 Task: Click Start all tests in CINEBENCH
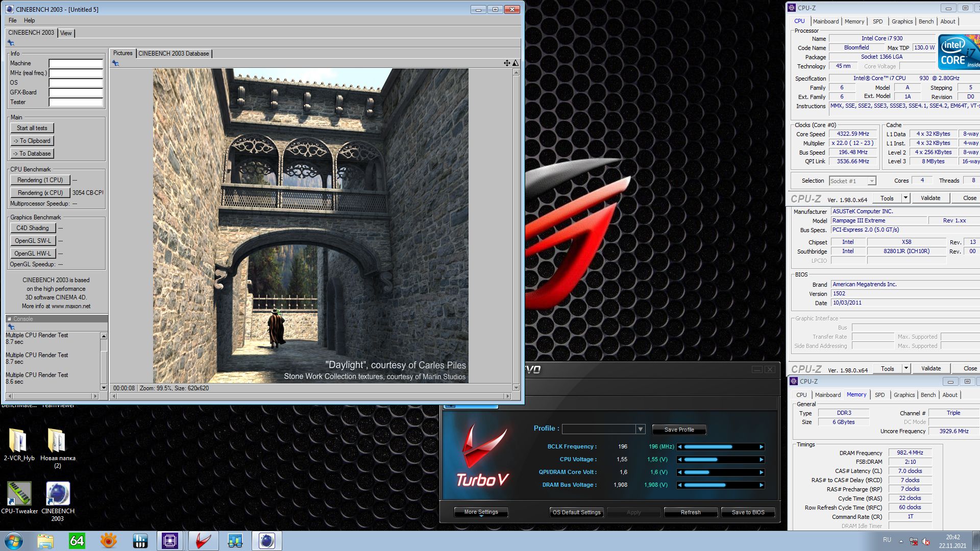32,128
